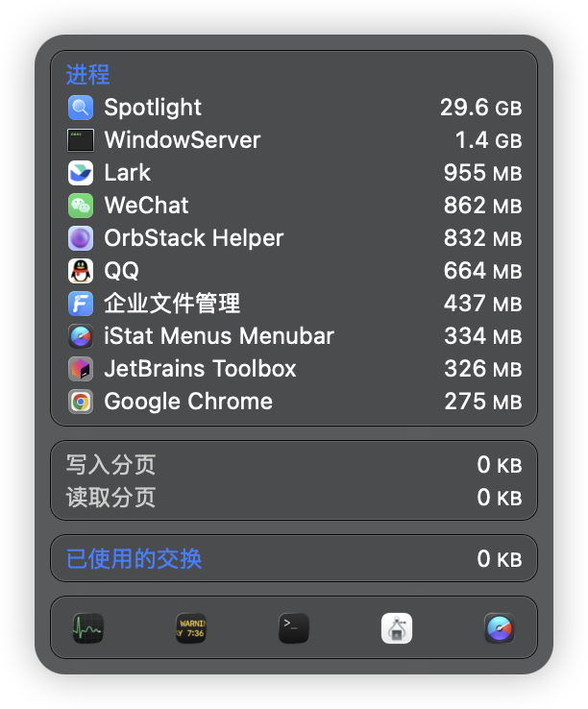Open iStat Menus app from bottom bar
Screen dimensions: 588x709
pos(499,628)
